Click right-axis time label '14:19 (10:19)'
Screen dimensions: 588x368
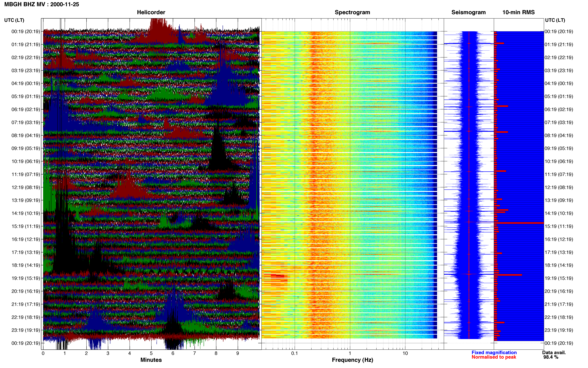[x=559, y=213]
